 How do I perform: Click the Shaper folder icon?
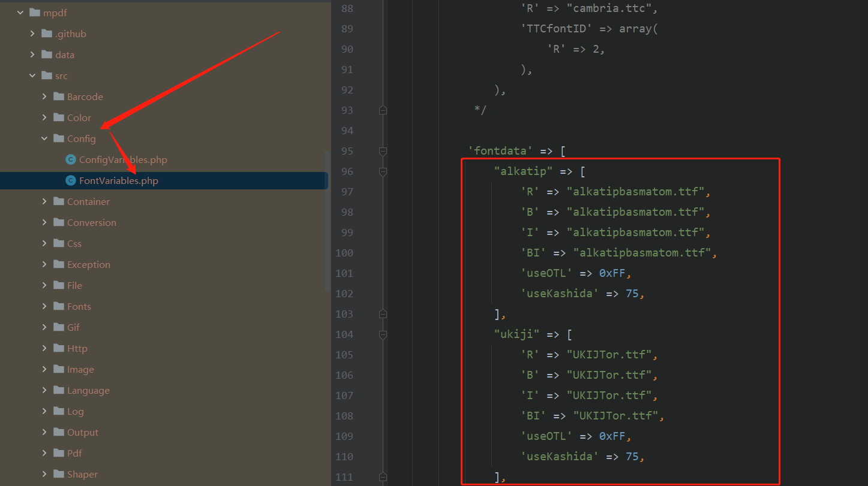point(58,474)
